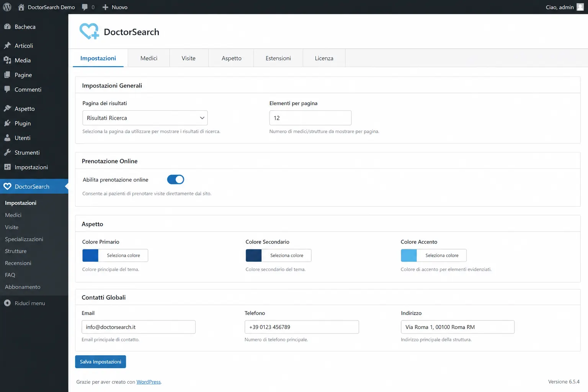
Task: Click the Plugin plug icon
Action: tap(7, 123)
